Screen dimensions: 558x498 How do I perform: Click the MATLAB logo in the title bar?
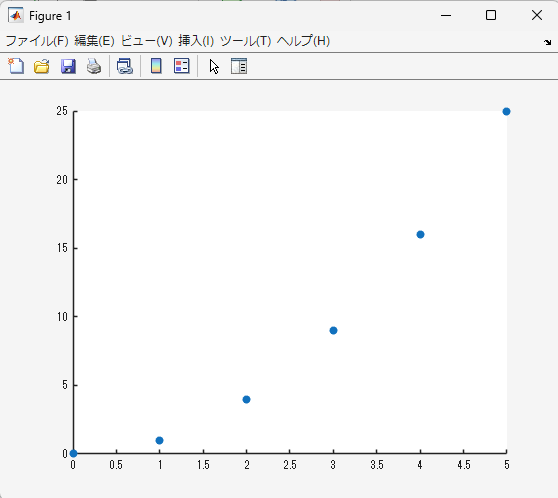(16, 15)
